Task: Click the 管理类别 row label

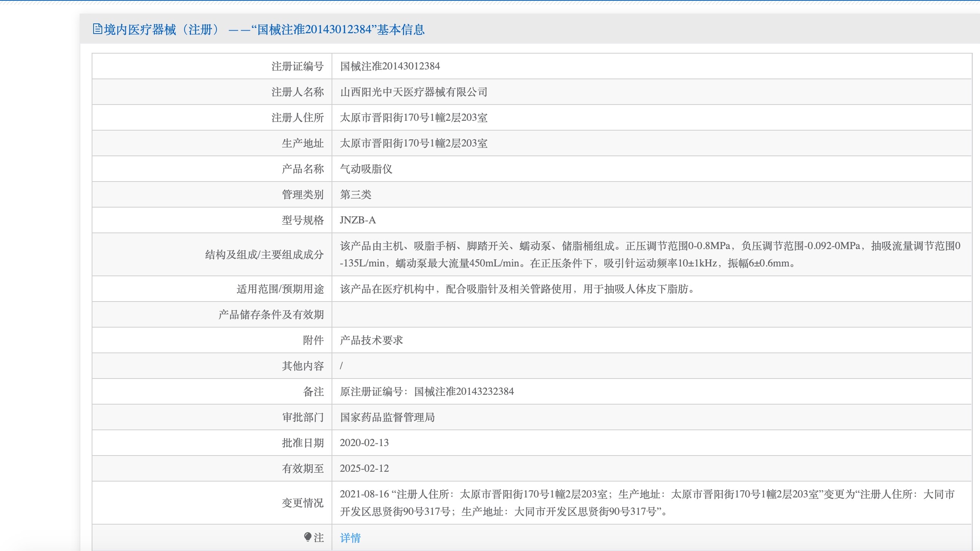Action: pos(303,195)
